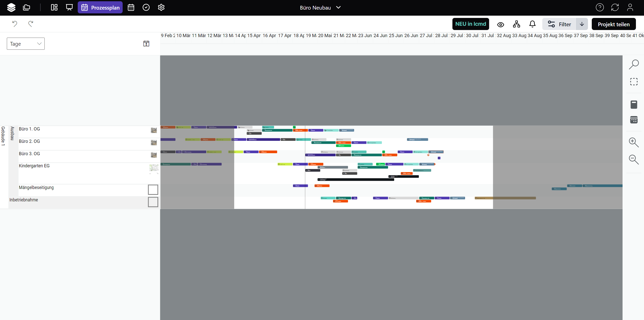The height and width of the screenshot is (320, 644).
Task: Click the jump-to-date calendar icon
Action: pos(146,44)
